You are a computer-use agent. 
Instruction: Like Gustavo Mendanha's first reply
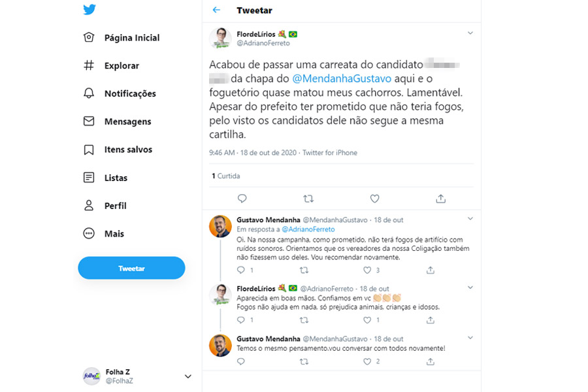(x=367, y=270)
